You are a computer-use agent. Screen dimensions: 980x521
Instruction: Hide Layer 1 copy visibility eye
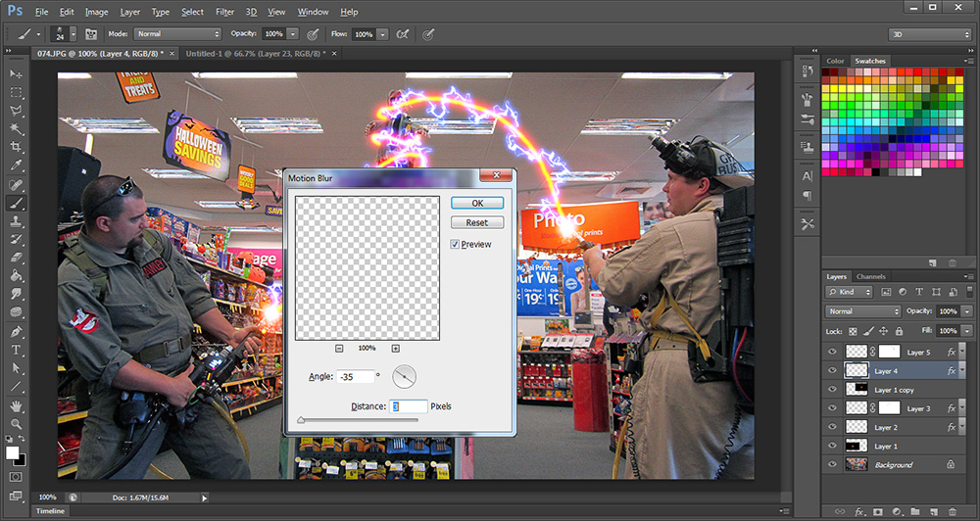tap(832, 389)
